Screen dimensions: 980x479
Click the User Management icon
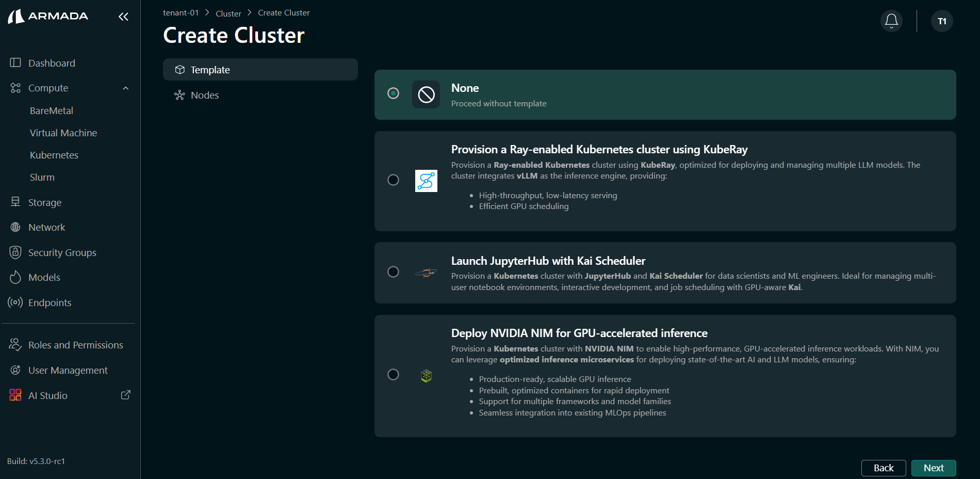click(x=15, y=370)
